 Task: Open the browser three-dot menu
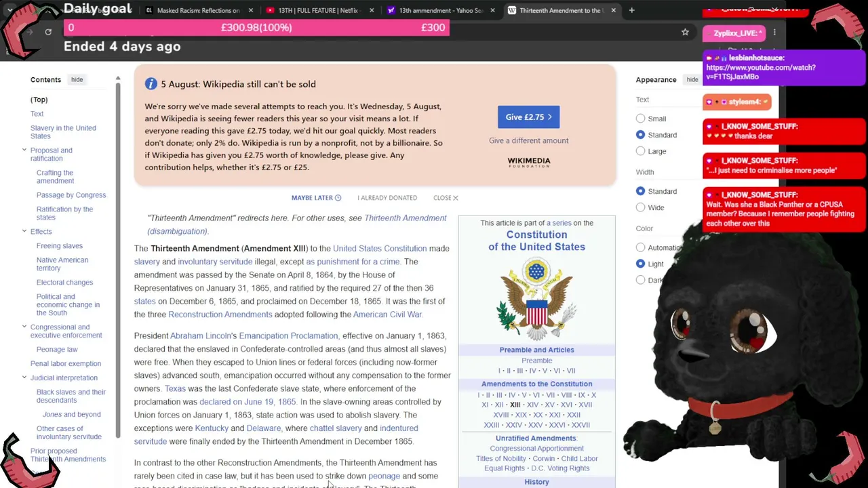point(774,32)
